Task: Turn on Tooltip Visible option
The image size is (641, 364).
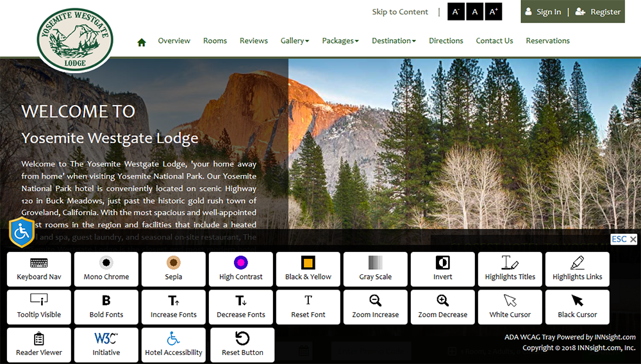Action: [x=39, y=307]
